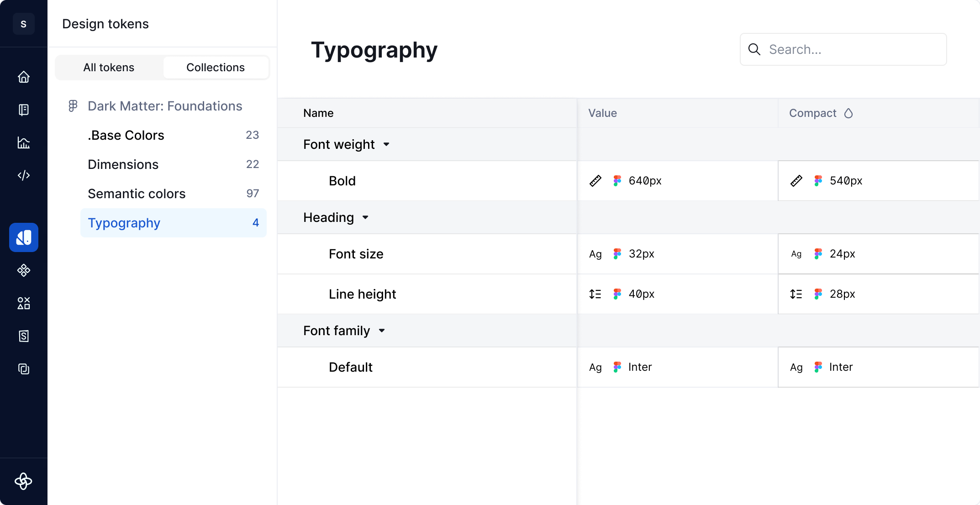Collapse the Font family group

(382, 331)
